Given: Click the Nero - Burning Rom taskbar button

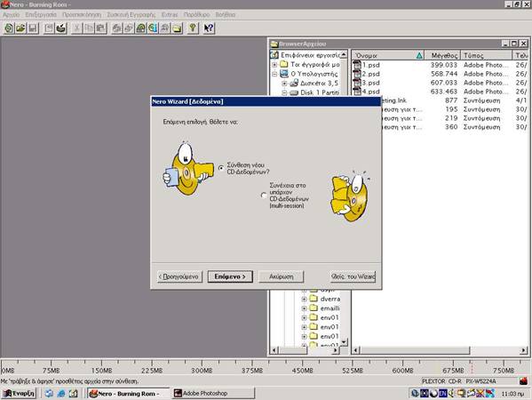Looking at the screenshot, I should pos(128,393).
